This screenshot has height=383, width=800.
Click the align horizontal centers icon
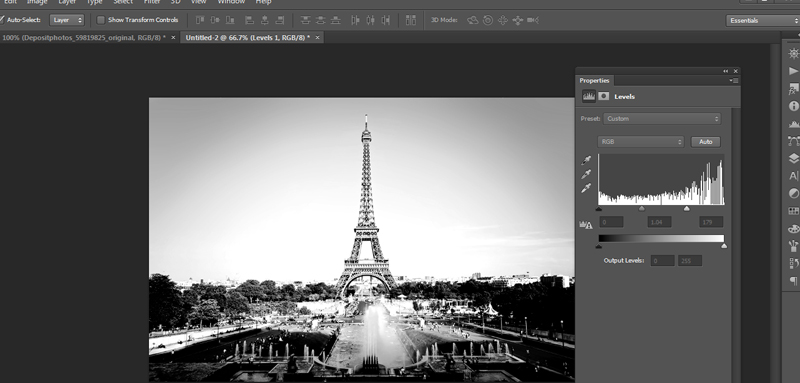click(x=265, y=20)
